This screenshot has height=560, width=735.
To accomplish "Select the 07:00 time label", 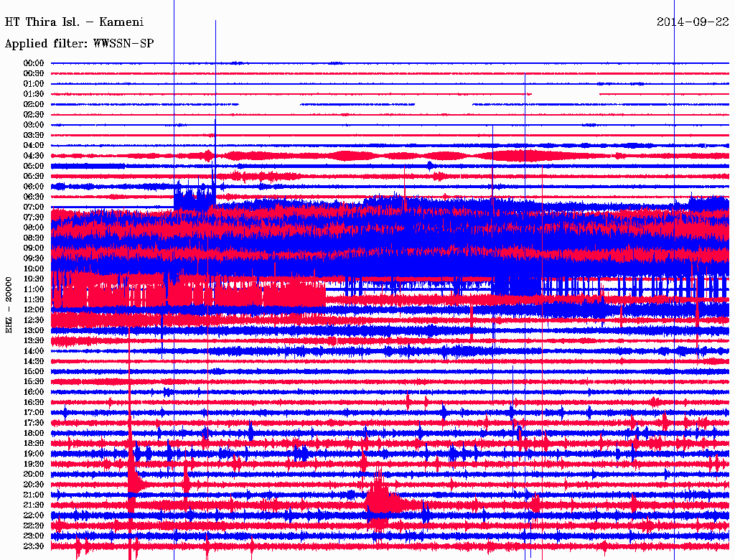I will click(x=34, y=207).
